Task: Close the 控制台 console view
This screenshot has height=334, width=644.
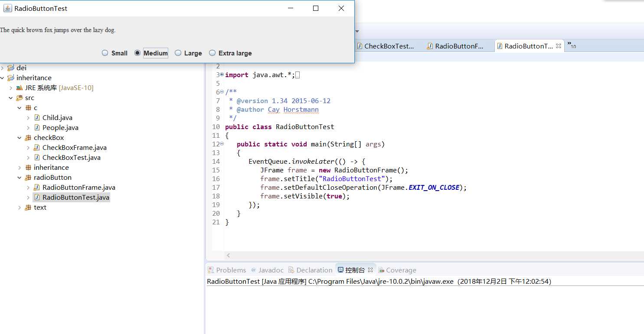Action: pos(370,269)
